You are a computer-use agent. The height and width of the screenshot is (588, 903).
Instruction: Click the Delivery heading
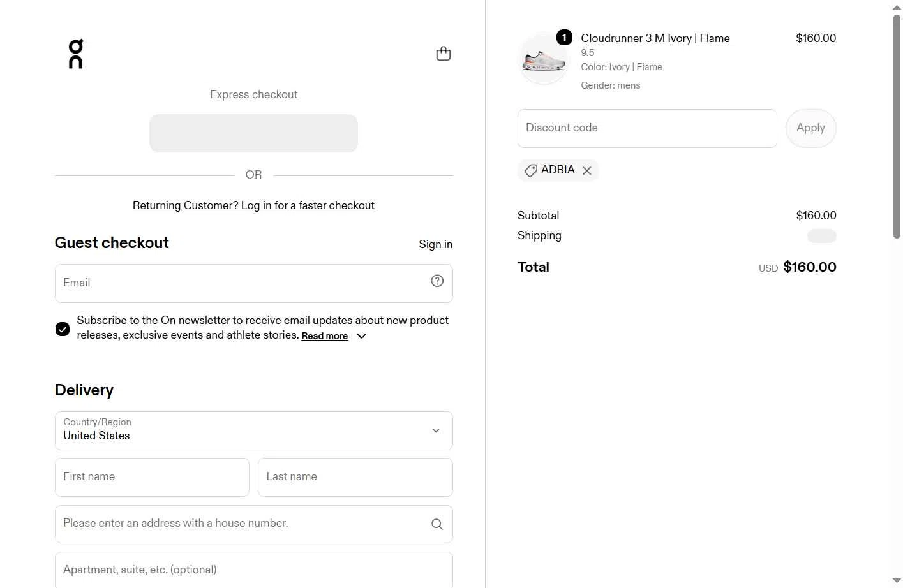[84, 390]
